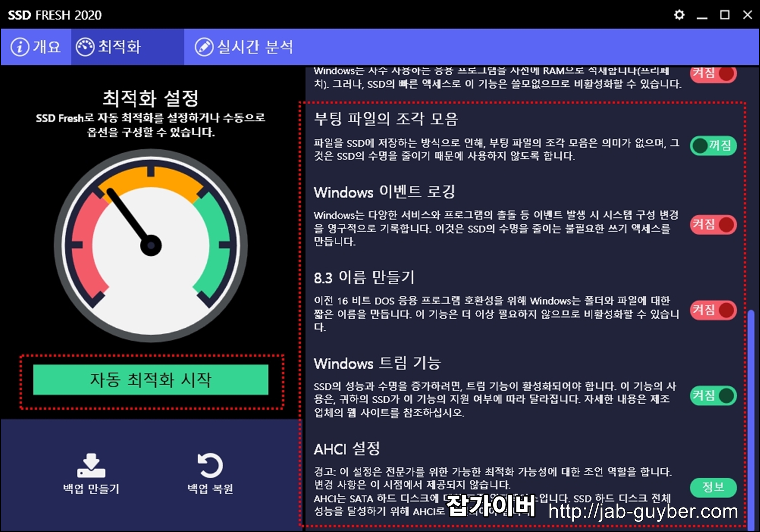Toggle 부팅 파일의 조각 모음 switch

tap(713, 146)
